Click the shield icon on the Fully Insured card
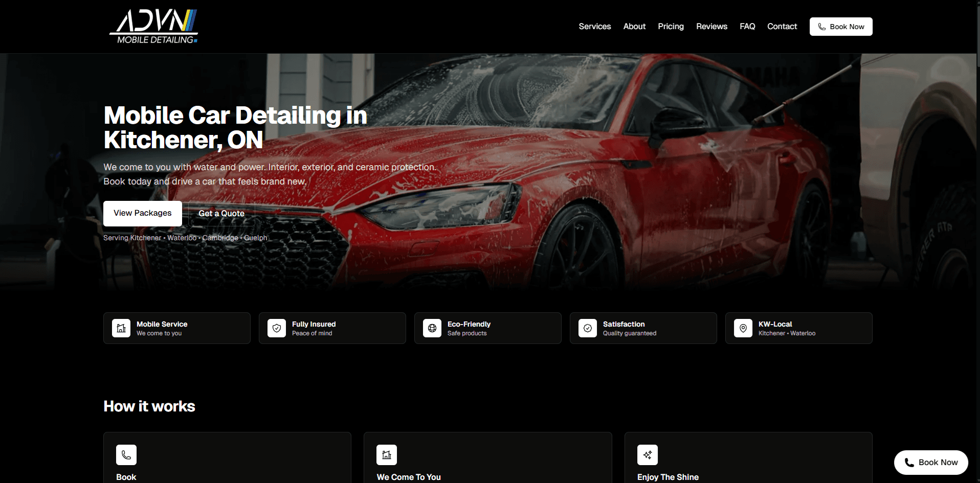 [277, 328]
